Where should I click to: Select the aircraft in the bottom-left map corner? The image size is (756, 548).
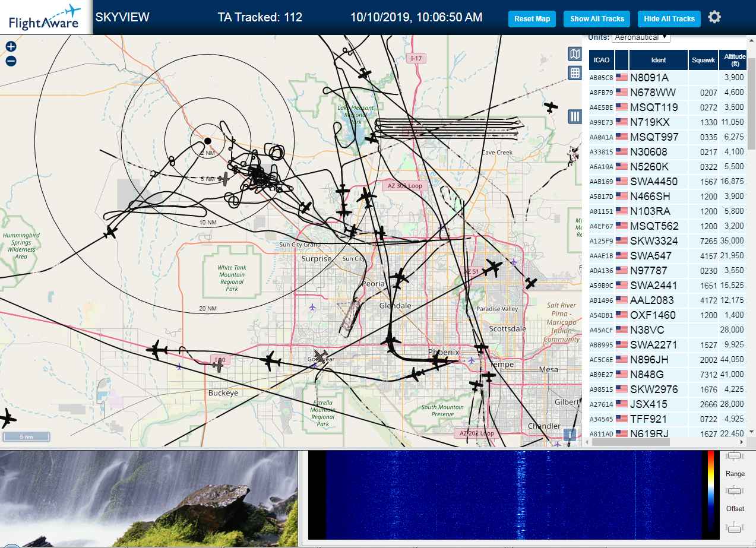click(7, 419)
